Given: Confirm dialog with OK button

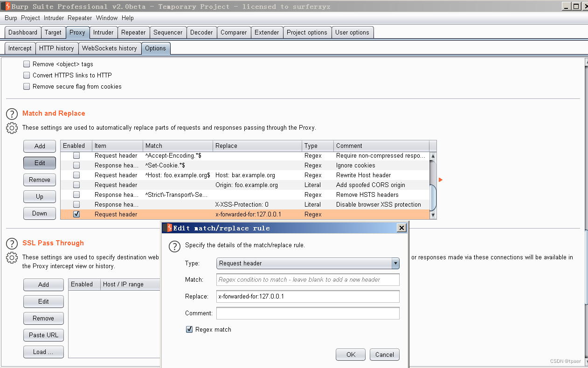Looking at the screenshot, I should [x=351, y=354].
